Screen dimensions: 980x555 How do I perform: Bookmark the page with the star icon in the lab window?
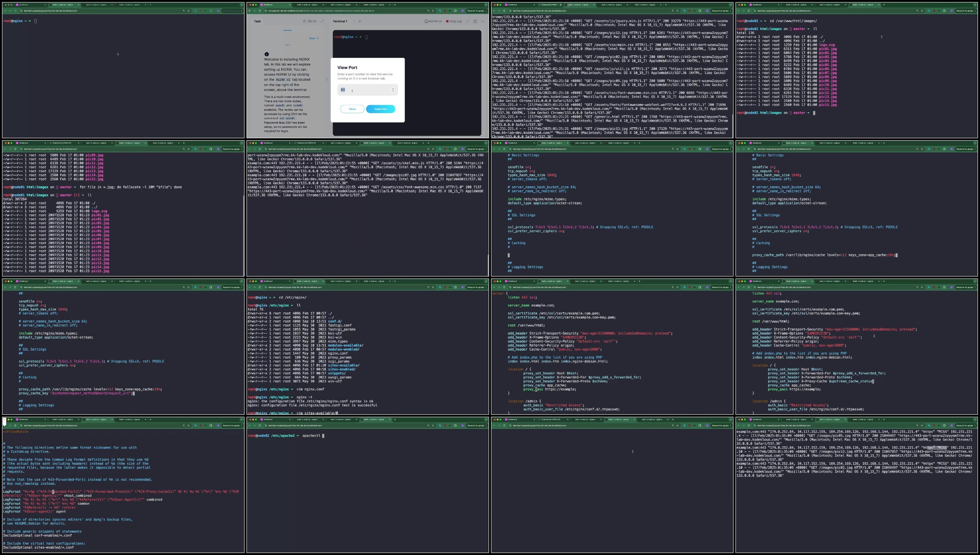[x=433, y=11]
